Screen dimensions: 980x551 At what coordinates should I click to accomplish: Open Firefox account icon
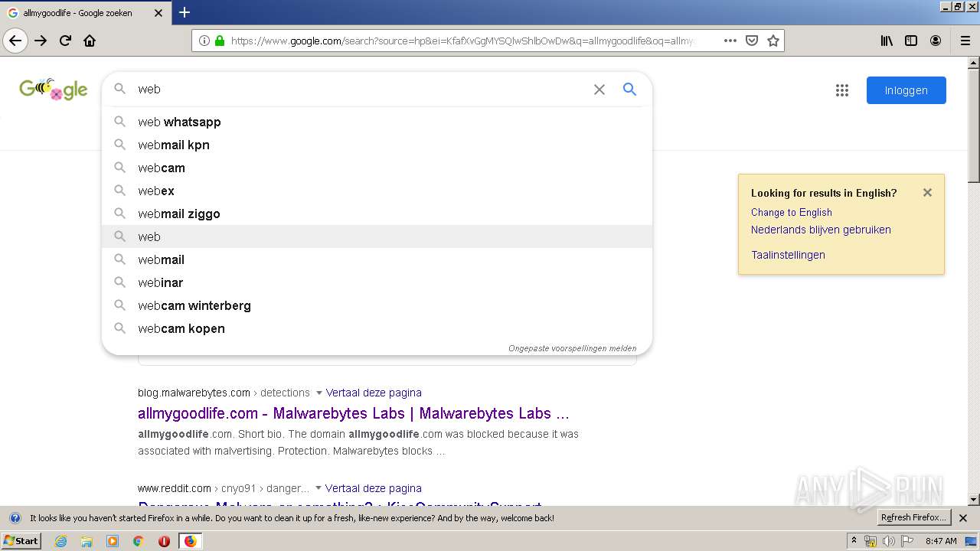coord(936,41)
